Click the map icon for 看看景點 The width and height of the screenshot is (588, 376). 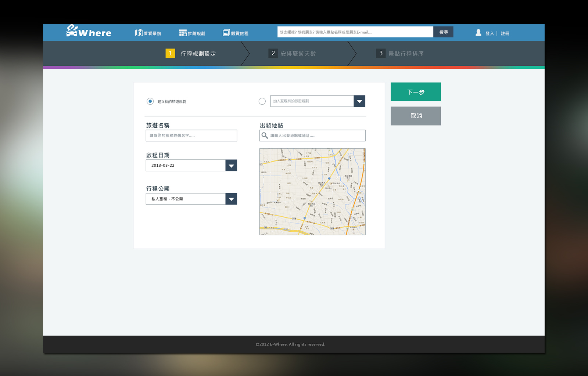pos(138,33)
